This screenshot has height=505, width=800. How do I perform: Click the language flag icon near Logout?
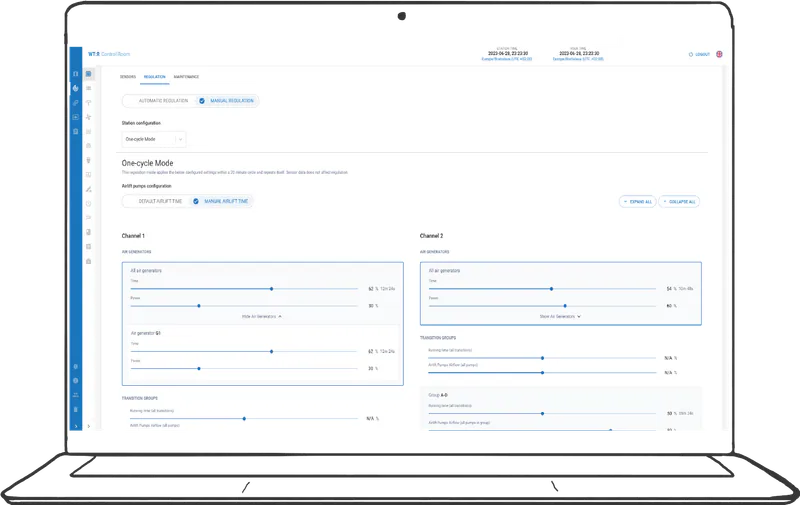(x=720, y=54)
